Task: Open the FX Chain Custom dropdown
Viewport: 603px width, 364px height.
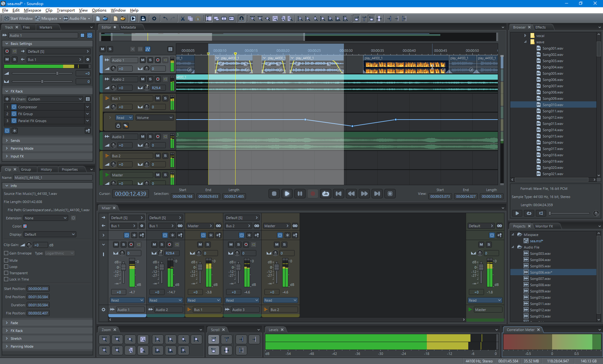Action: [55, 99]
